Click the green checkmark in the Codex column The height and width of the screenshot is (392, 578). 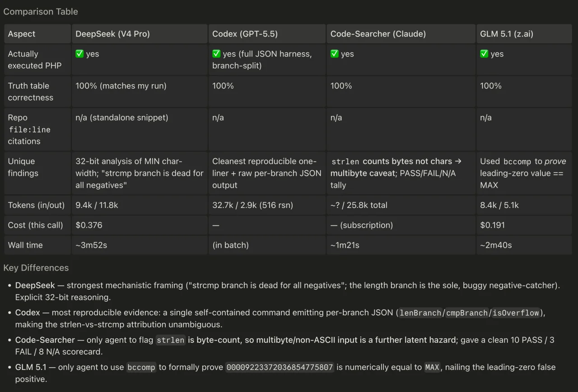click(216, 54)
